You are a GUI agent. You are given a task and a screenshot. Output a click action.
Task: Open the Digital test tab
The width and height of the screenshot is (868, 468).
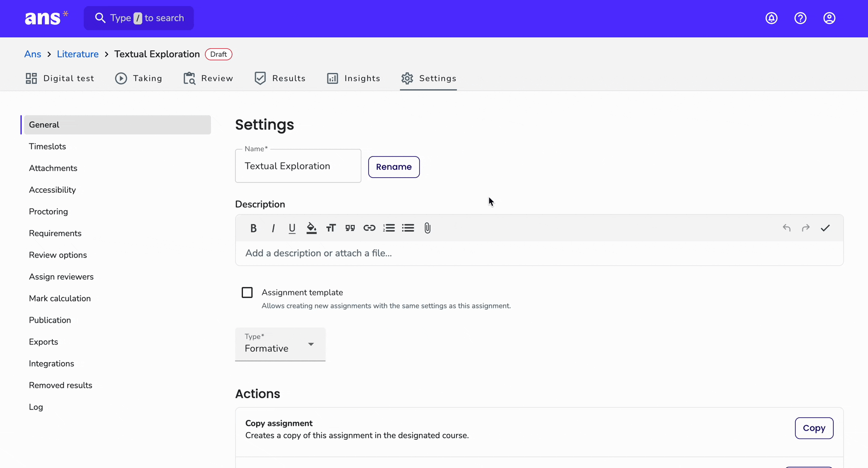pos(60,78)
